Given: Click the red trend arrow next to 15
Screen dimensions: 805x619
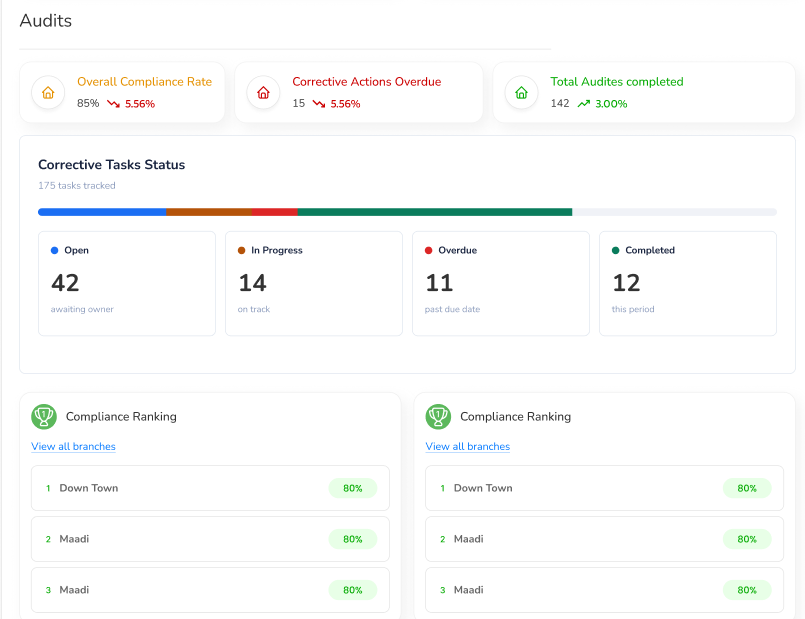Looking at the screenshot, I should click(319, 104).
